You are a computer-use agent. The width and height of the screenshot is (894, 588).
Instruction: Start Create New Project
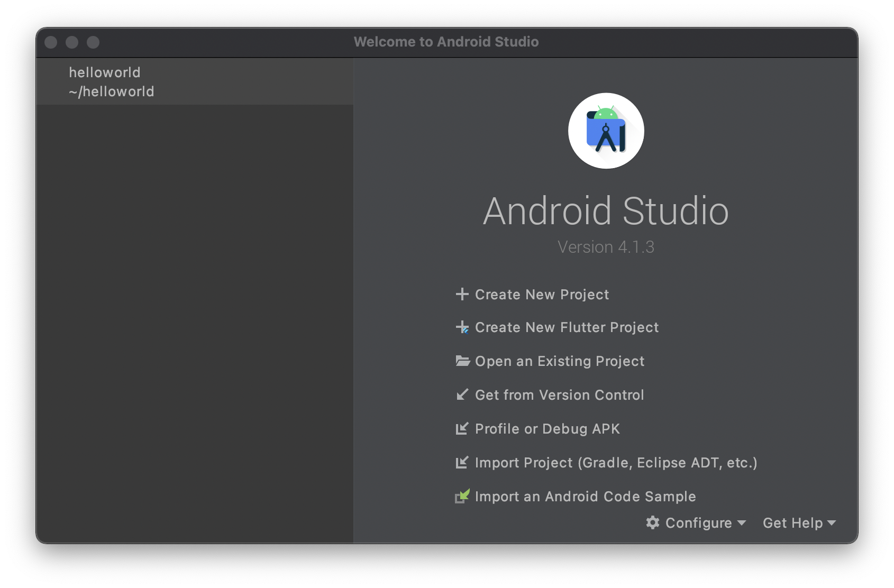[x=542, y=295]
